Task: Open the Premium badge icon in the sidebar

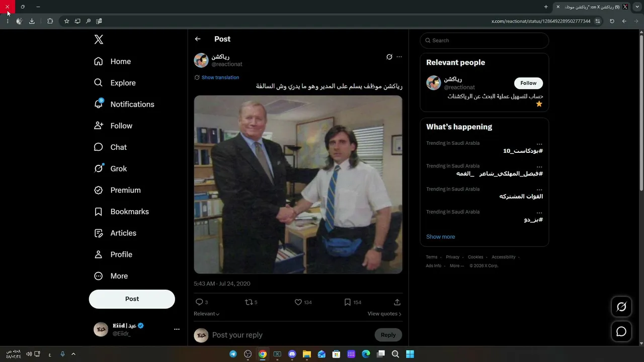Action: point(99,190)
